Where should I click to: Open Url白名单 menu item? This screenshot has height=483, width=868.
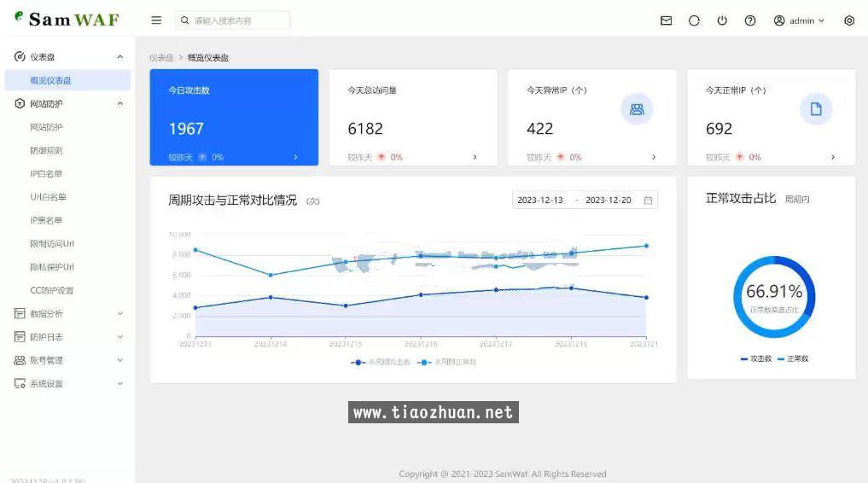coord(48,197)
